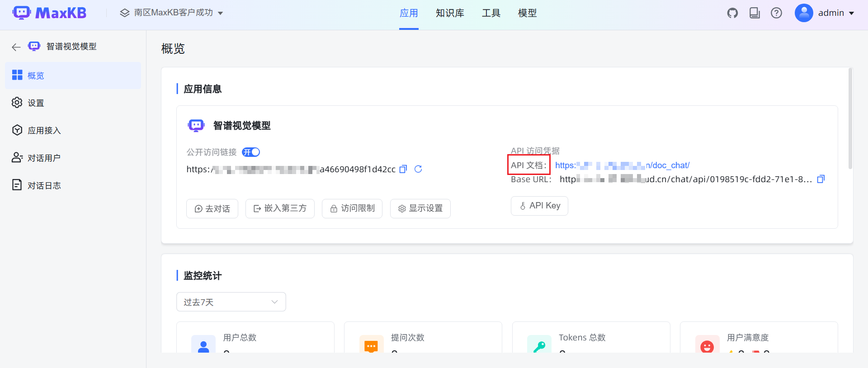Image resolution: width=868 pixels, height=368 pixels.
Task: Click the 应用接入 cube icon
Action: point(17,130)
